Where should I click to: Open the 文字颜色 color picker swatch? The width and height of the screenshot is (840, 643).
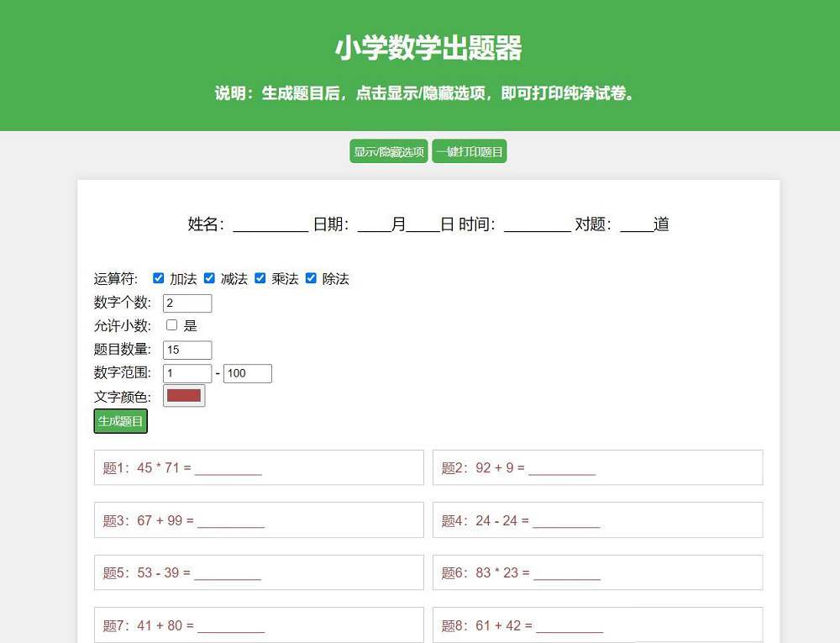tap(183, 395)
